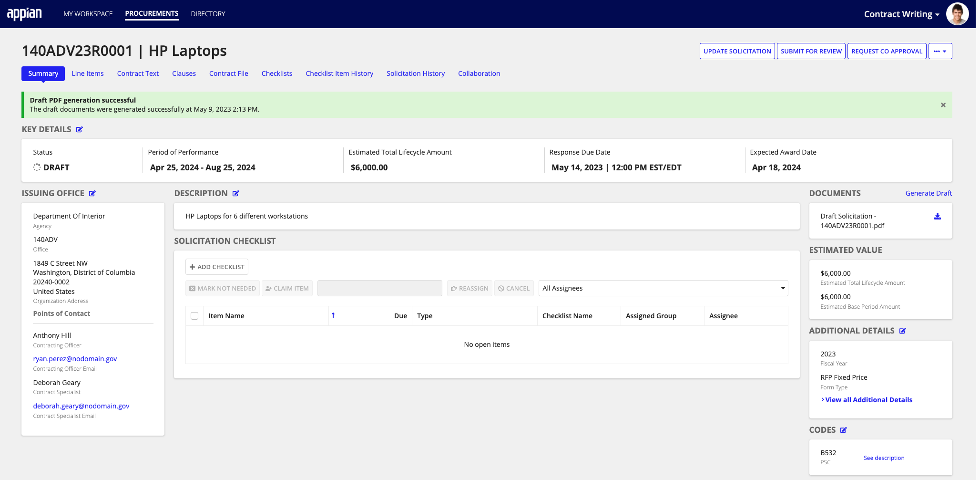Switch to Checklists tab
This screenshot has height=480, width=980.
tap(277, 73)
